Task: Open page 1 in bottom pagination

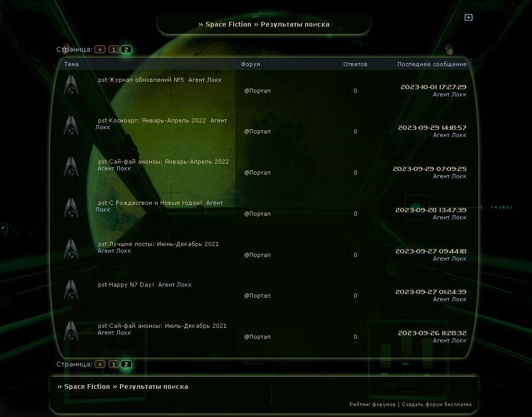Action: coord(114,364)
